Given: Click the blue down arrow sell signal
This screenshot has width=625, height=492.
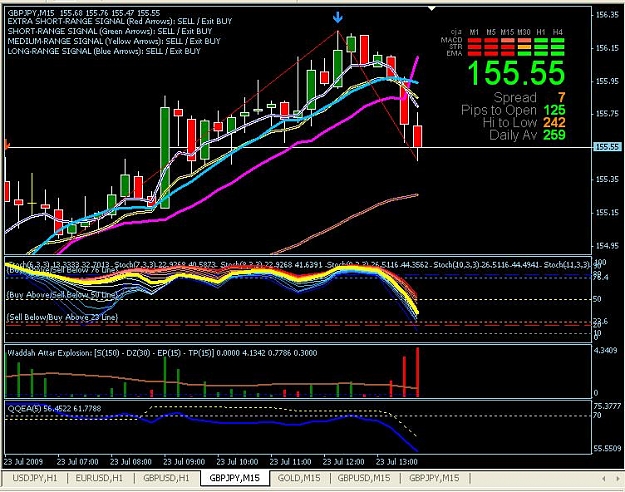Looking at the screenshot, I should (338, 17).
